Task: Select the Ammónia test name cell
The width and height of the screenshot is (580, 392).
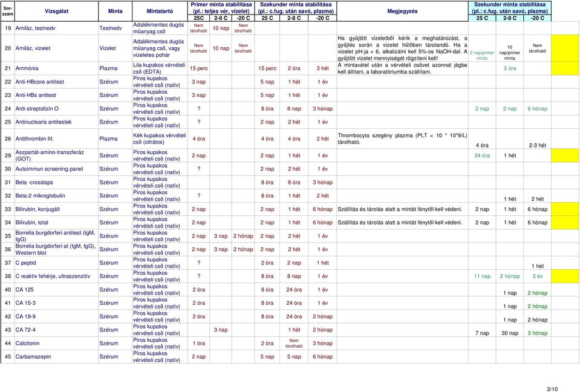Action: pos(57,68)
